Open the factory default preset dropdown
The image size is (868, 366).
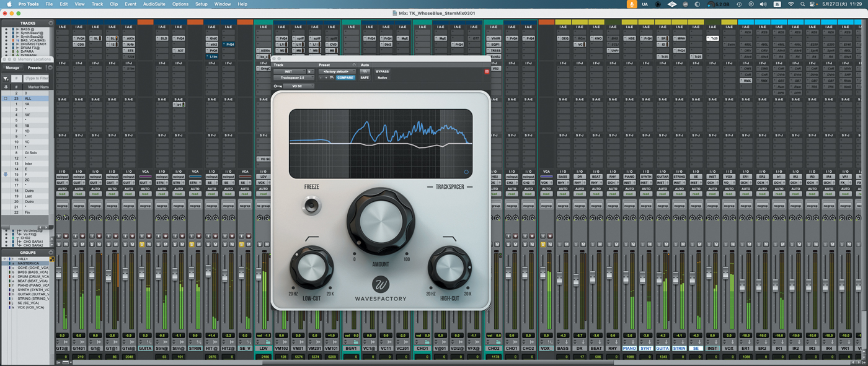click(337, 72)
